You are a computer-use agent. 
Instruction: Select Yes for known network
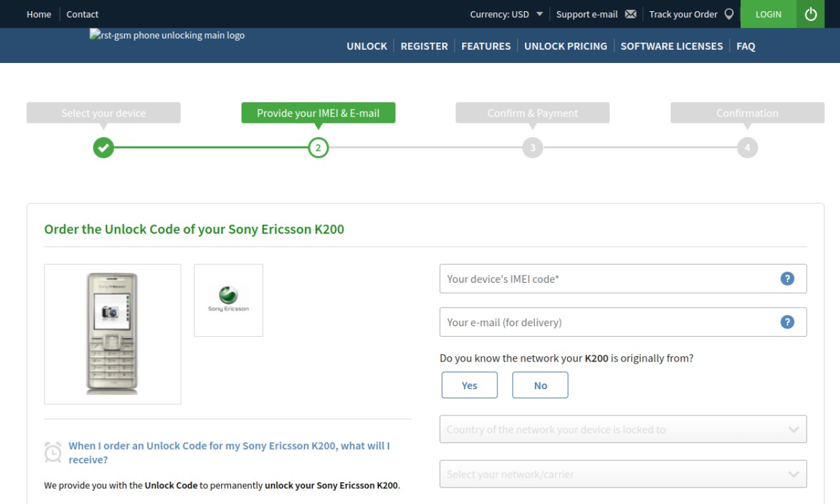pyautogui.click(x=469, y=385)
